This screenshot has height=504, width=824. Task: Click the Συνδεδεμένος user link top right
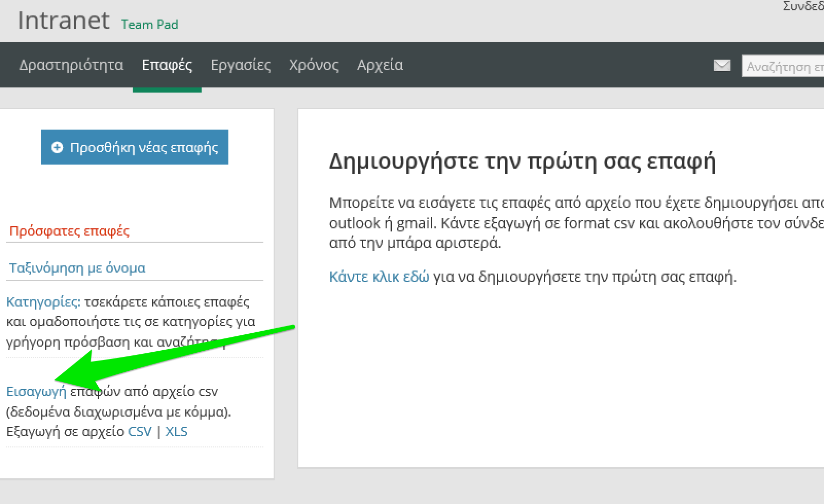coord(802,6)
